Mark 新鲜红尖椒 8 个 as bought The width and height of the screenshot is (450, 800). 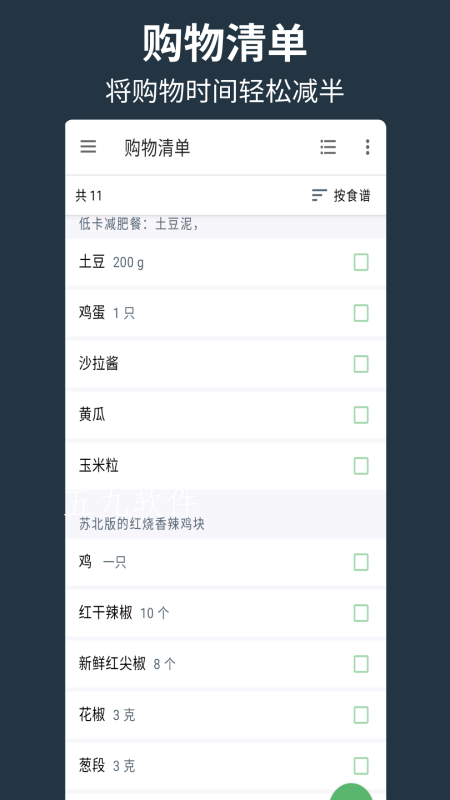point(361,664)
